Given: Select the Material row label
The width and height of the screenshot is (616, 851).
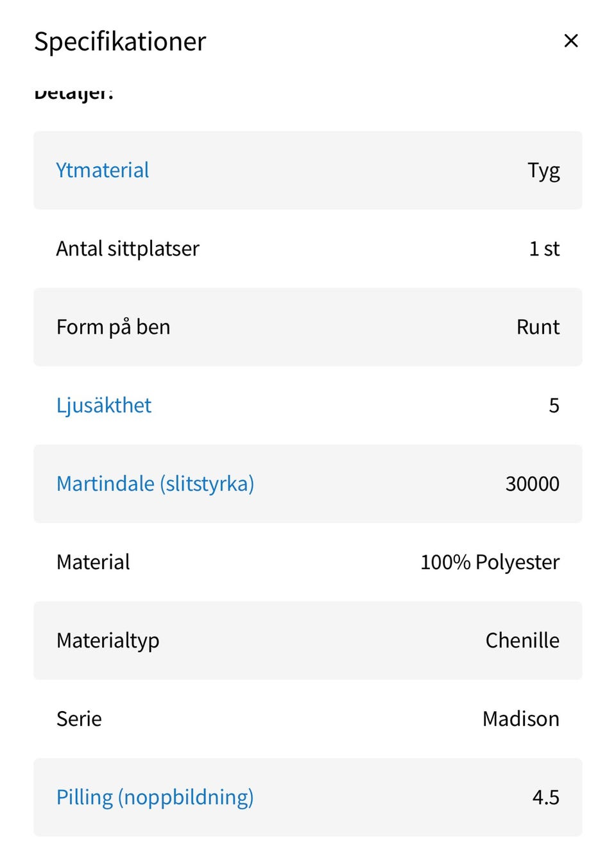Looking at the screenshot, I should tap(93, 562).
